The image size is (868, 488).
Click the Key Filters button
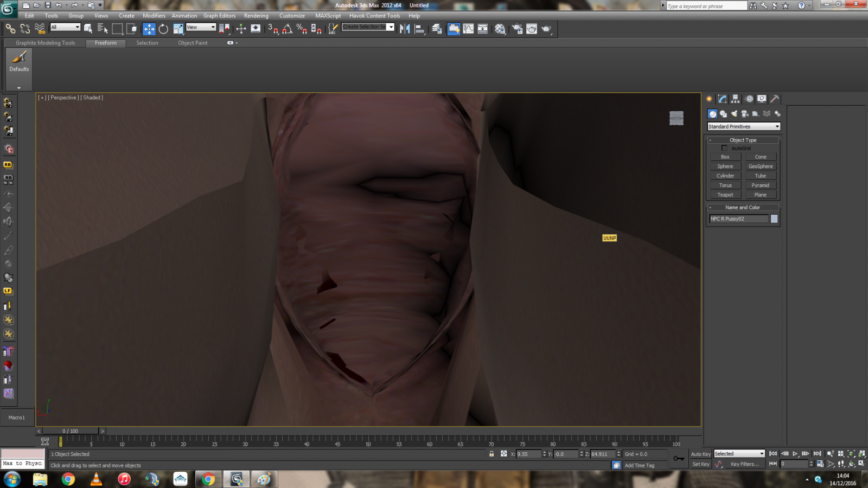tap(744, 464)
